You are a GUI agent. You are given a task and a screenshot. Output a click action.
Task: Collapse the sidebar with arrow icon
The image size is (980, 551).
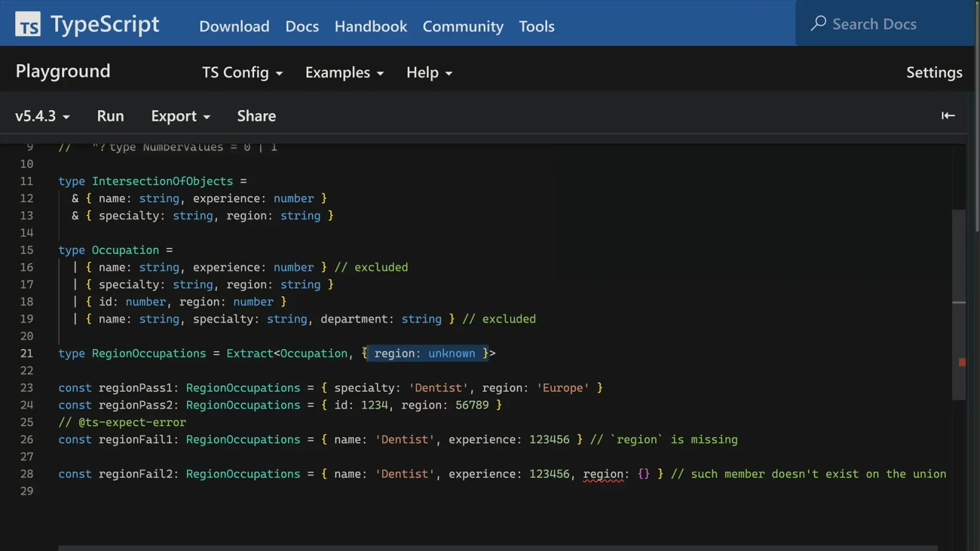point(948,116)
